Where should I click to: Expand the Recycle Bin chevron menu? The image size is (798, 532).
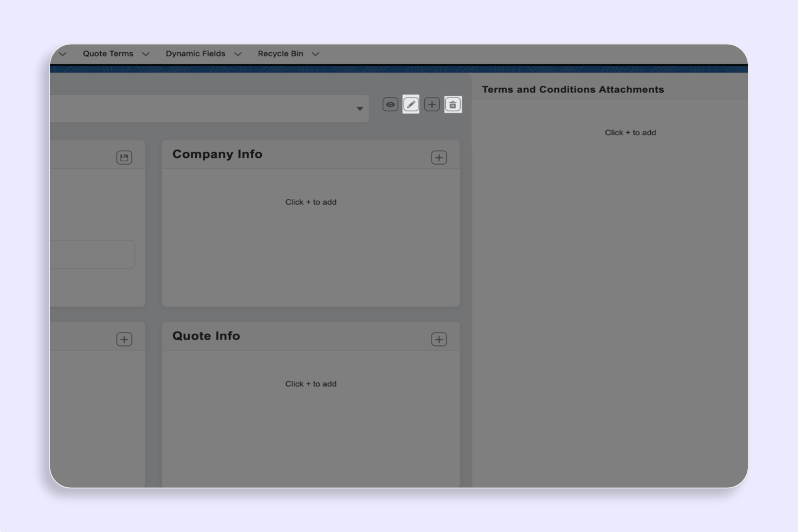[316, 54]
